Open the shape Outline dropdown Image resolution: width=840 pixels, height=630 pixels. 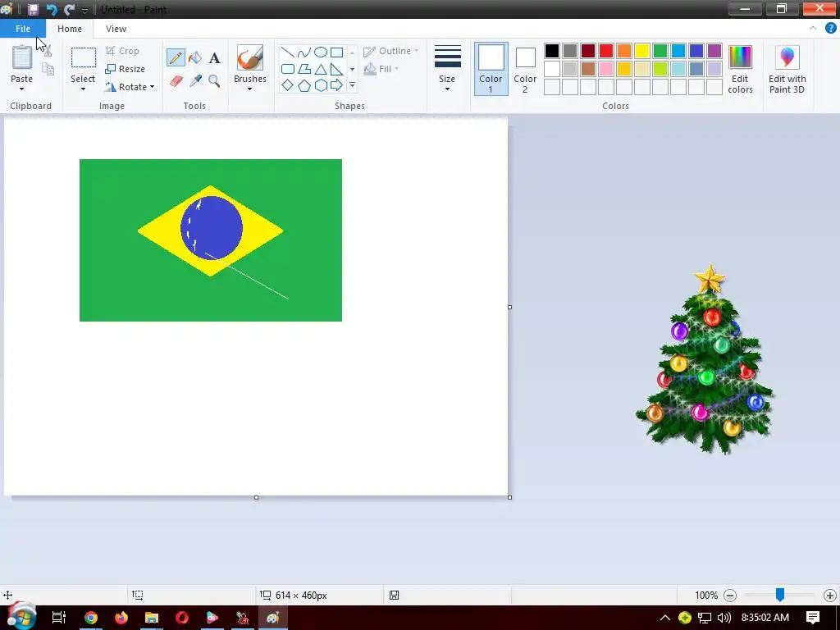[x=391, y=51]
